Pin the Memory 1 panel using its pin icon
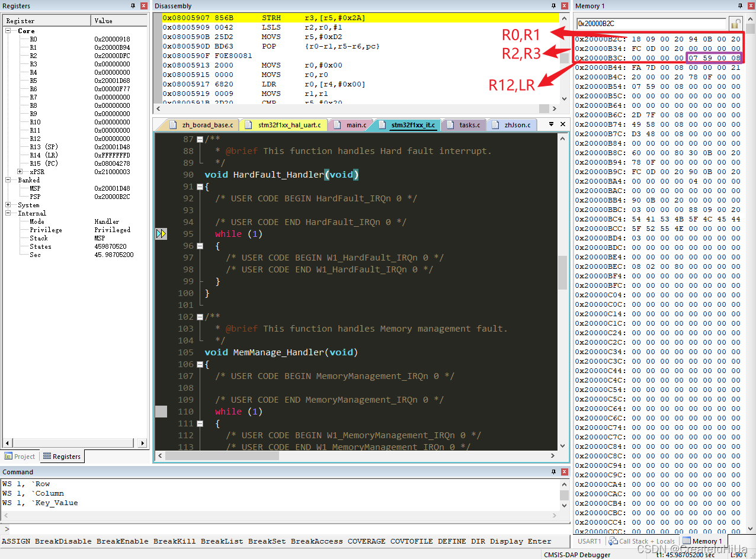This screenshot has height=559, width=756. click(740, 5)
